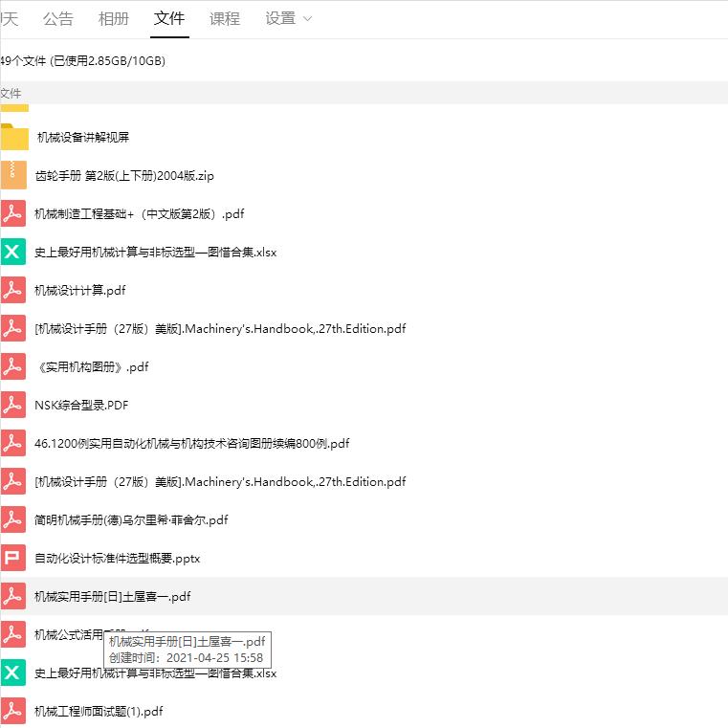Click PDF icon of NSK综合型录.PDF

pos(13,405)
